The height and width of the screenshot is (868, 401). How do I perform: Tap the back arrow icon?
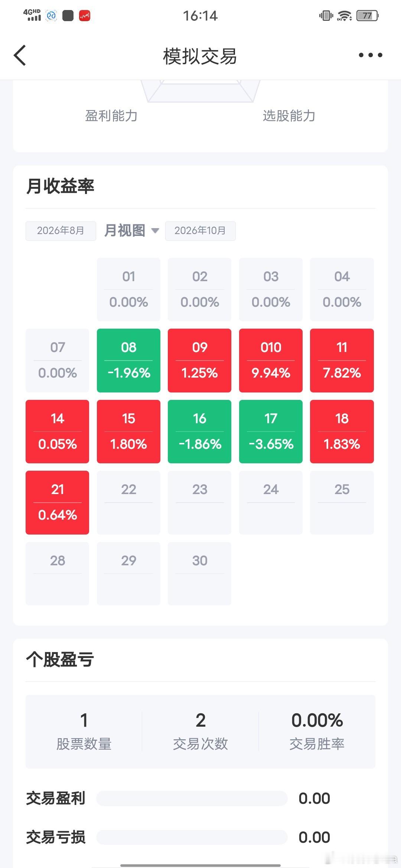click(x=20, y=55)
